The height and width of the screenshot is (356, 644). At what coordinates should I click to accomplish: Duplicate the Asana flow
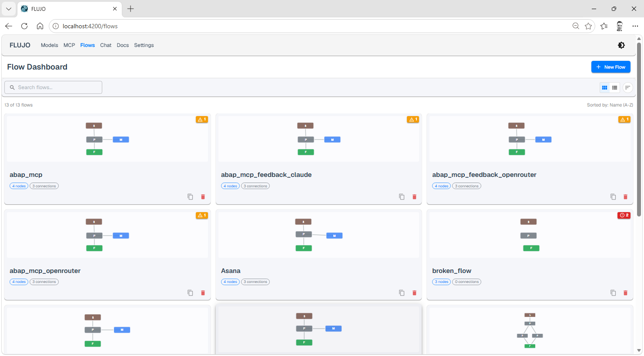pos(402,293)
